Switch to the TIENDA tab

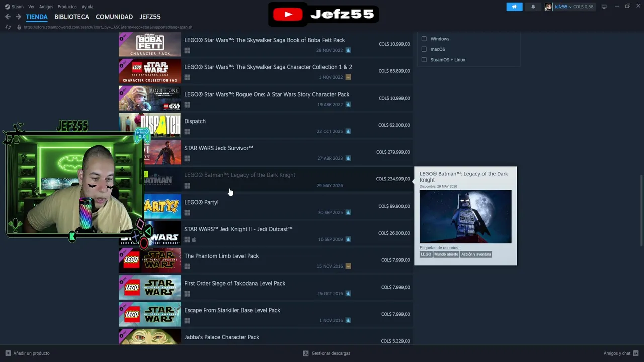[37, 17]
